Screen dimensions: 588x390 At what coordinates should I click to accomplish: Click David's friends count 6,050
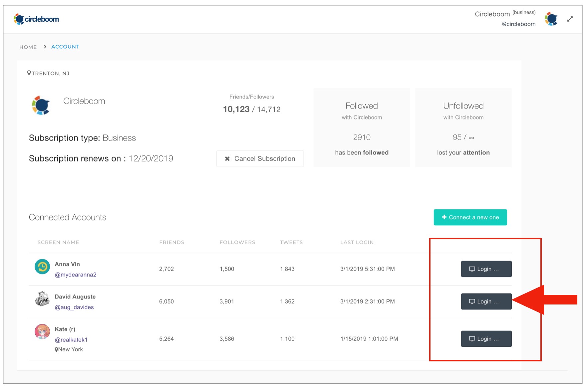coord(166,301)
